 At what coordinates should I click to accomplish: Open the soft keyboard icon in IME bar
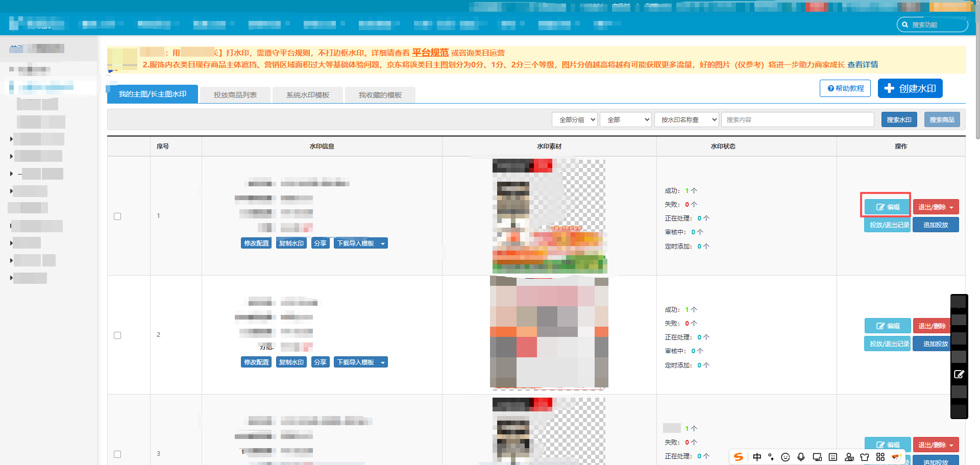(833, 457)
